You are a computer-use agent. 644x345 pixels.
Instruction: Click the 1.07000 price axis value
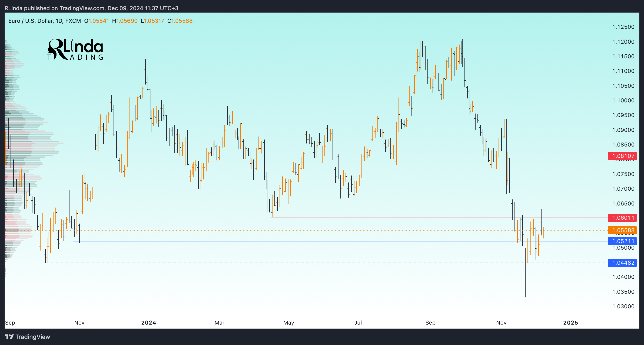[x=623, y=189]
